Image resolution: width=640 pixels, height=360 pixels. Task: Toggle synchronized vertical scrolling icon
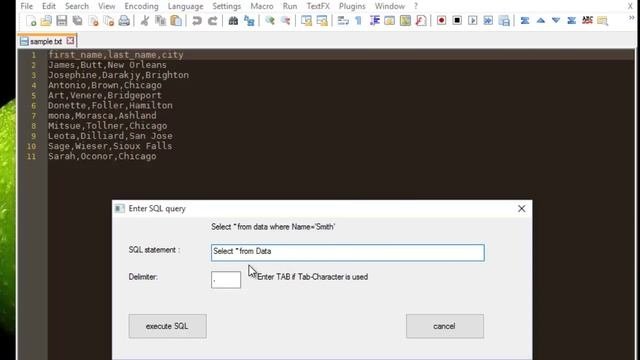tap(306, 20)
